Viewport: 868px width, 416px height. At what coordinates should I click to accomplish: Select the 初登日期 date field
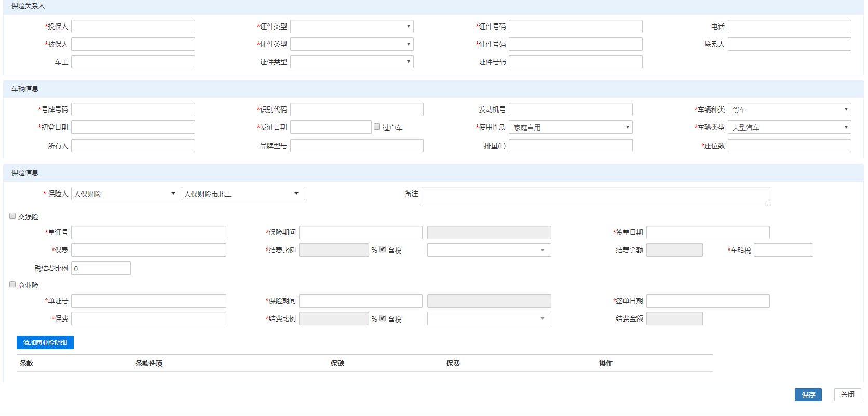pos(133,127)
